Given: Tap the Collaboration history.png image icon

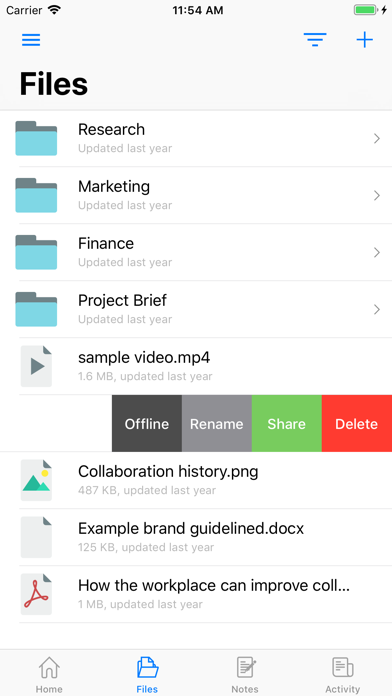Looking at the screenshot, I should (x=36, y=480).
